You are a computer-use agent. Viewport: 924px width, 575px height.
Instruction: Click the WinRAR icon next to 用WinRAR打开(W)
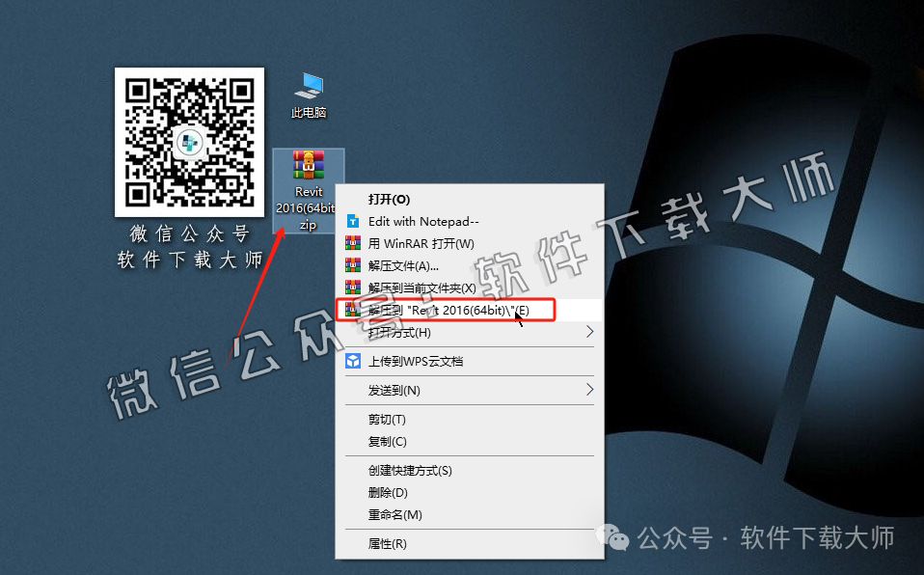tap(353, 243)
